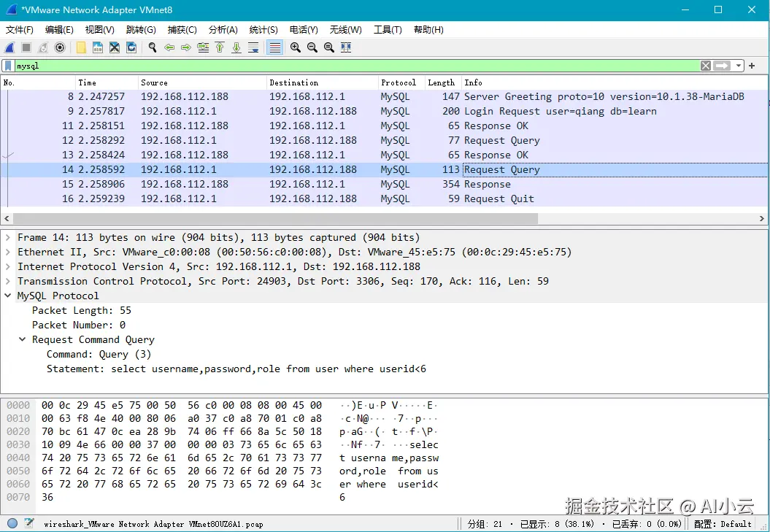Start capturing packets with the shark fin icon

[x=9, y=47]
